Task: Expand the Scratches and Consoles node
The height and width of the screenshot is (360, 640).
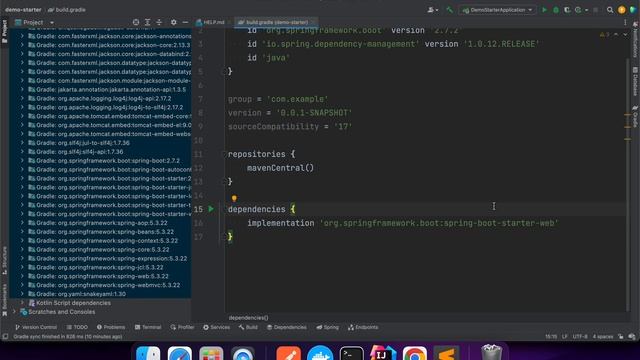Action: [14, 312]
